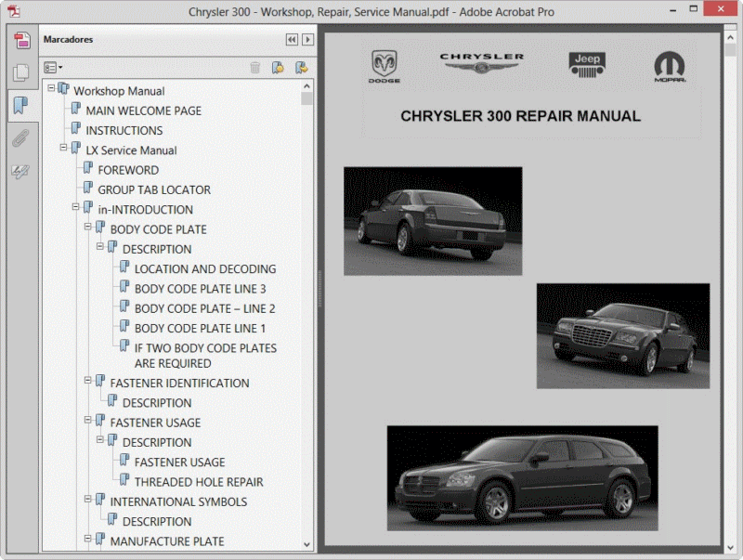Open BODY CODE PLATE LINE 1 bookmark
Image resolution: width=743 pixels, height=560 pixels.
click(x=200, y=329)
